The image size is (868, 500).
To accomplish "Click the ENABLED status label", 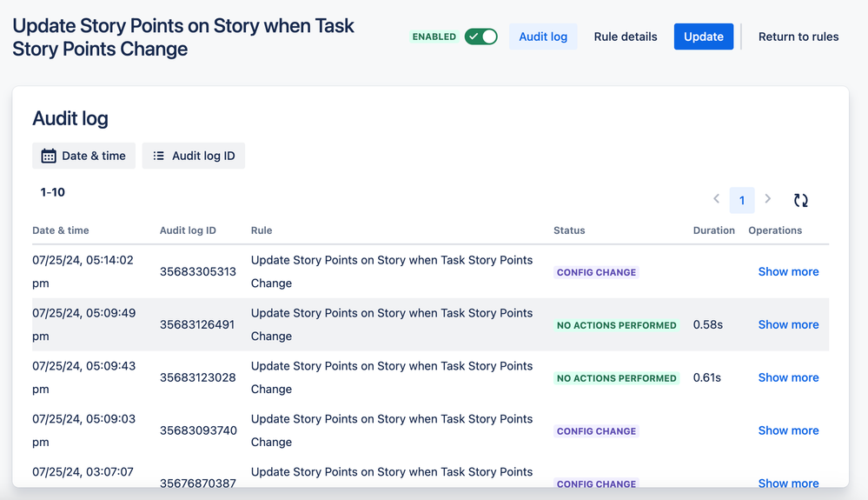I will [434, 37].
